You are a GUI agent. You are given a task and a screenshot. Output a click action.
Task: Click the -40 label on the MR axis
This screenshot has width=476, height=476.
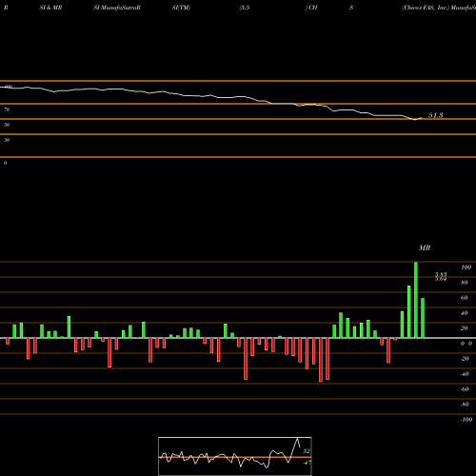pos(465,374)
